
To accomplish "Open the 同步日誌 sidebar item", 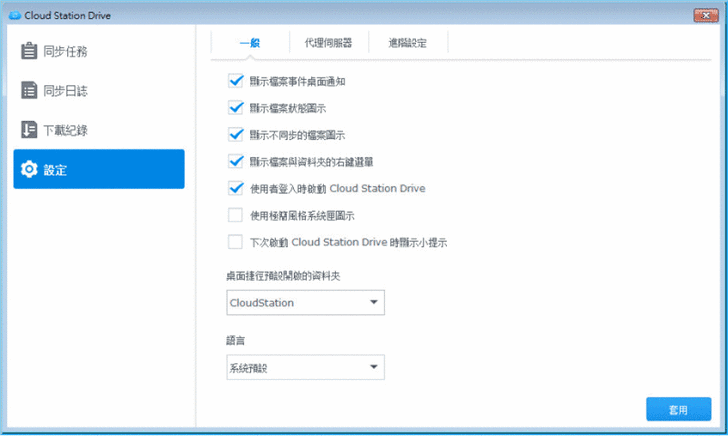I will pyautogui.click(x=99, y=91).
